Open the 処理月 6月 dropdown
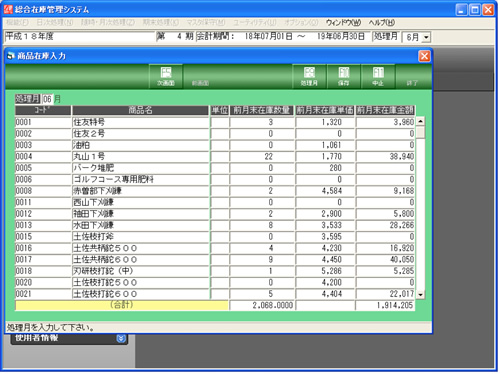Screen dimensions: 500x374 coord(426,37)
